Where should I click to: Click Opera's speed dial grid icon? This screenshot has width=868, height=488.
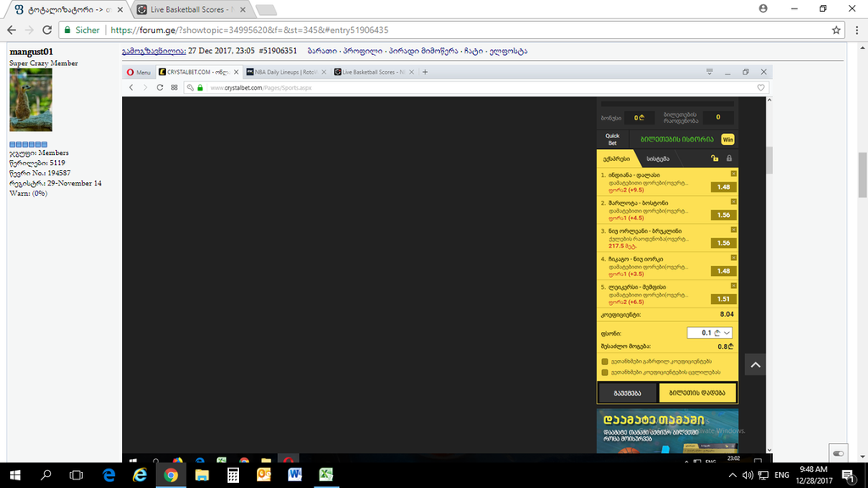pyautogui.click(x=175, y=87)
